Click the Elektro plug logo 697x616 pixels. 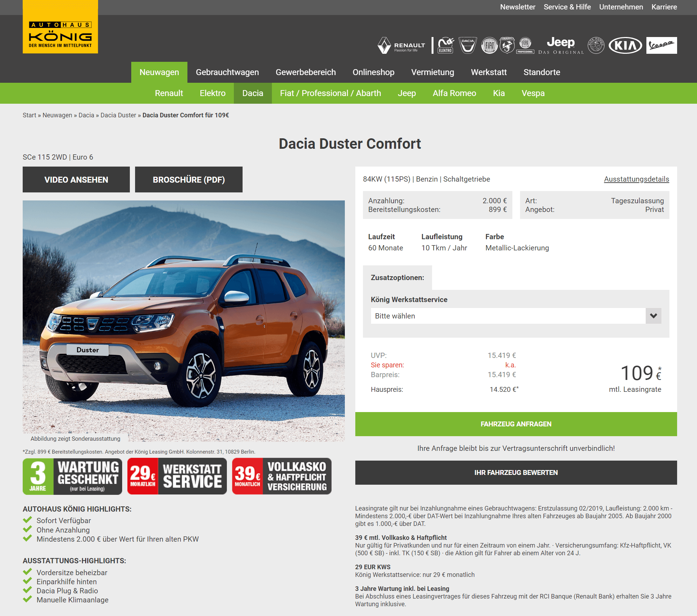pos(446,45)
